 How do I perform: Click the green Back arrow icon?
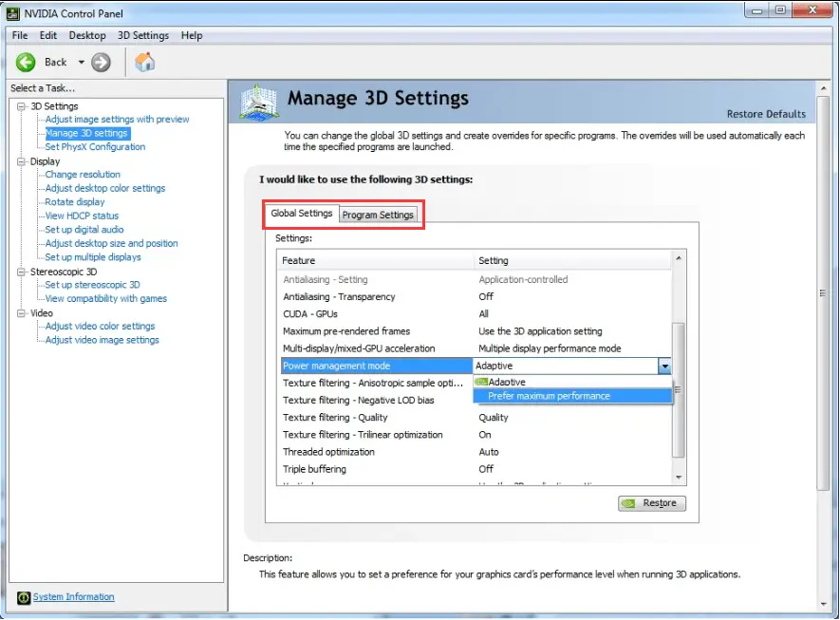26,63
